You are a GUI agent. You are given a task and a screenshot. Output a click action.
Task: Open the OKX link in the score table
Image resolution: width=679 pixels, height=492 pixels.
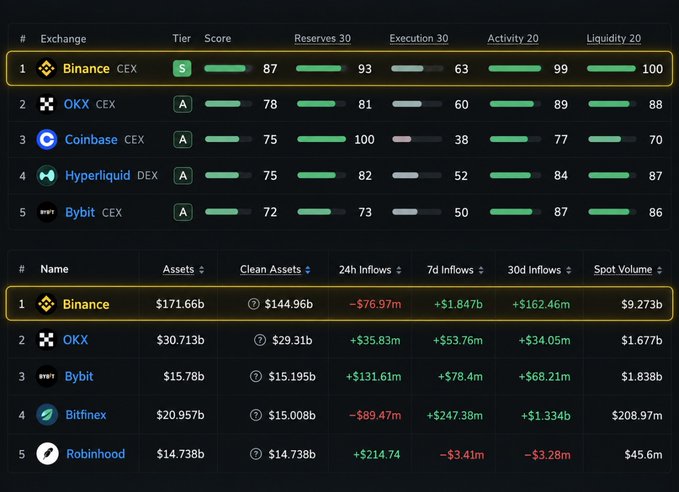click(76, 104)
